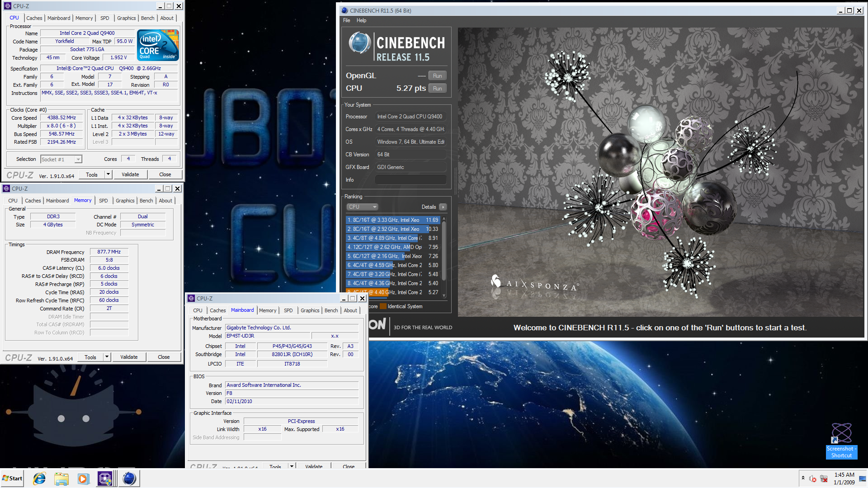The width and height of the screenshot is (868, 488).
Task: Click Validate in the top CPU-Z window
Action: click(130, 174)
